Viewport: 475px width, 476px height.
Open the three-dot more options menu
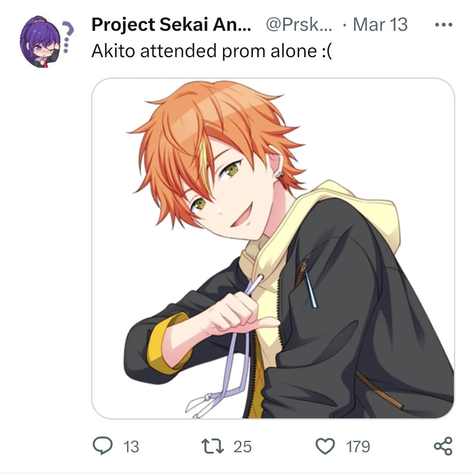443,25
